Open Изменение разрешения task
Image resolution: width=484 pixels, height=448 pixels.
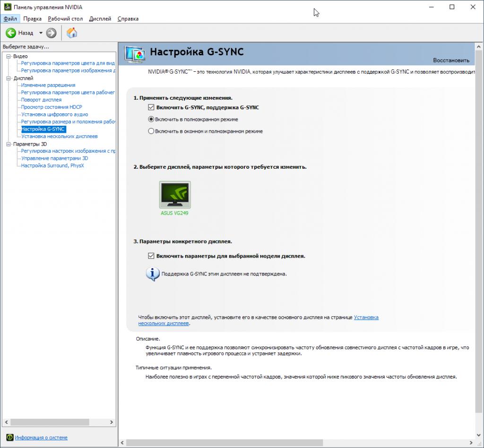click(x=48, y=85)
